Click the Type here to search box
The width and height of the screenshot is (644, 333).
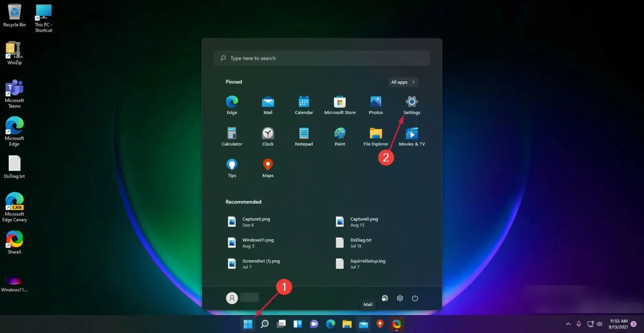point(322,58)
